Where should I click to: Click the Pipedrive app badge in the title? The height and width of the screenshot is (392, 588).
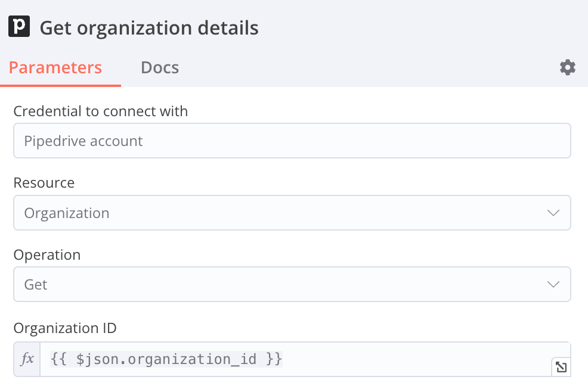tap(18, 26)
